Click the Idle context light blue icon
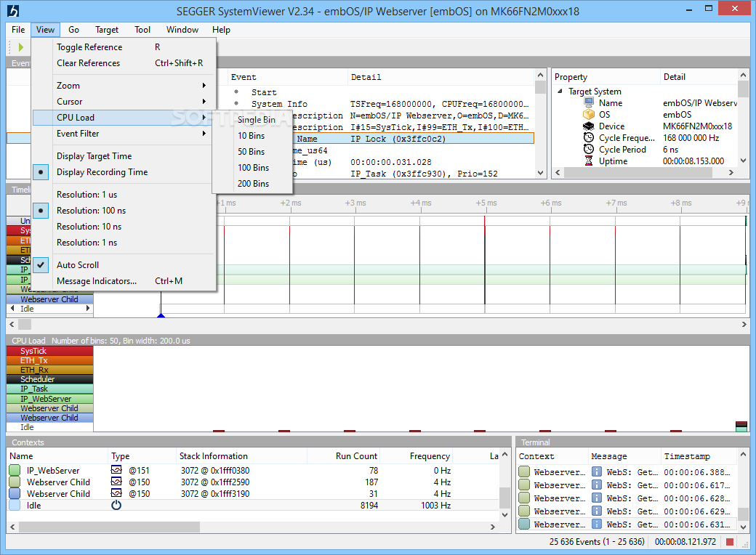Image resolution: width=756 pixels, height=555 pixels. pyautogui.click(x=15, y=506)
